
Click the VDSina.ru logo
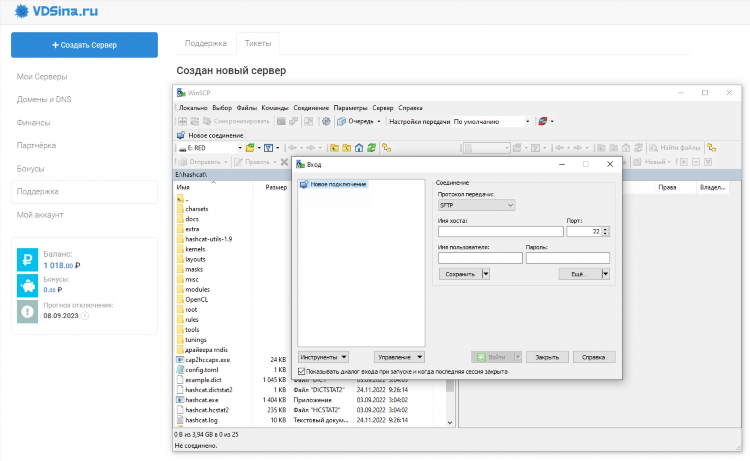[56, 11]
